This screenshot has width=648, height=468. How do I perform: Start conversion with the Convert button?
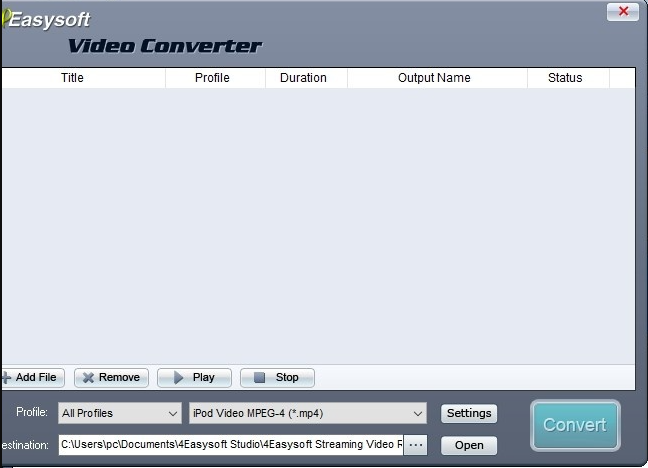pos(575,425)
